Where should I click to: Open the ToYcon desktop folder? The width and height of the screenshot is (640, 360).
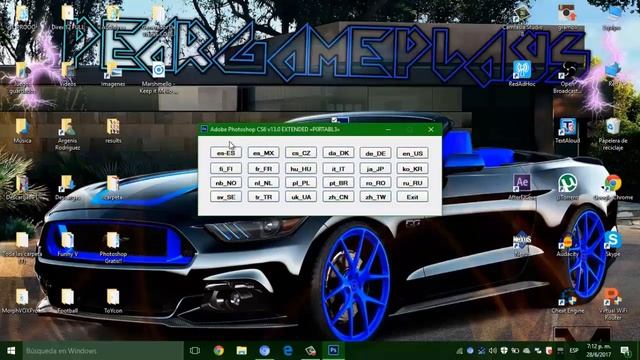click(x=113, y=301)
